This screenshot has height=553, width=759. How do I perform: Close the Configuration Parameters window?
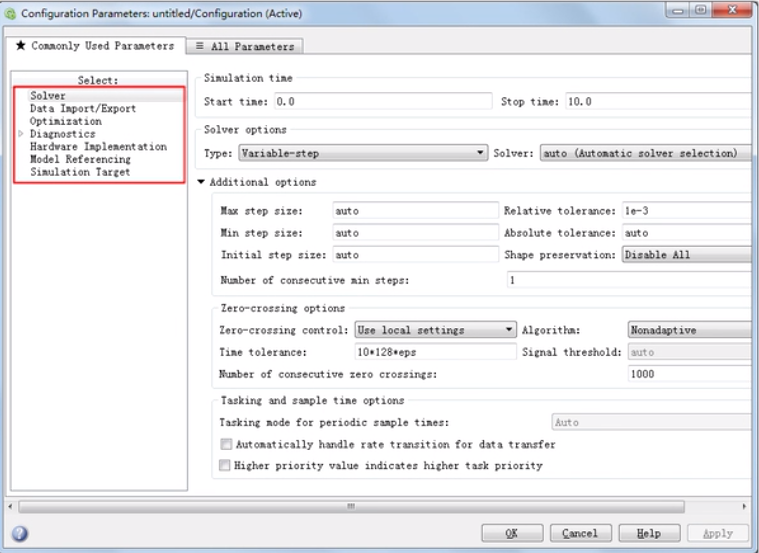coord(732,10)
